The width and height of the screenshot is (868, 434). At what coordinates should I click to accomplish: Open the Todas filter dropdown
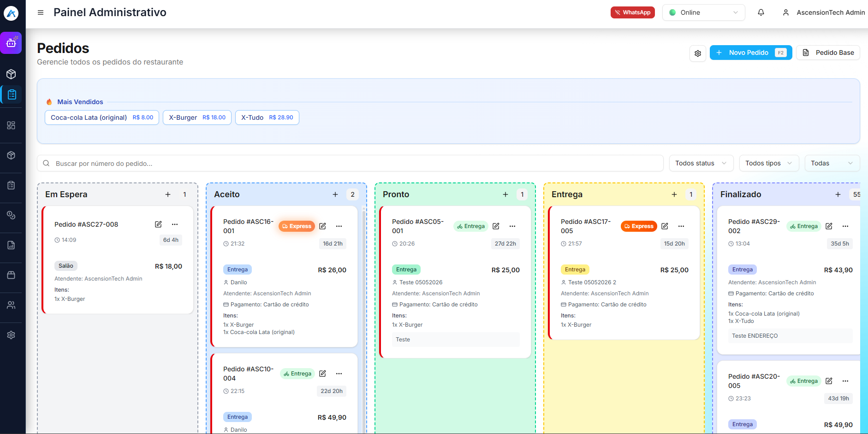(x=832, y=163)
